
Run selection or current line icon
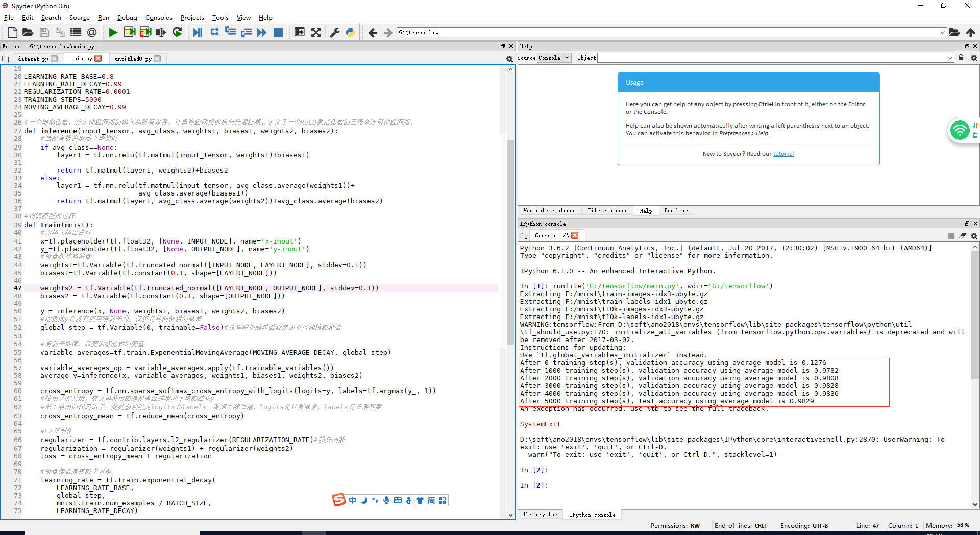click(x=161, y=32)
